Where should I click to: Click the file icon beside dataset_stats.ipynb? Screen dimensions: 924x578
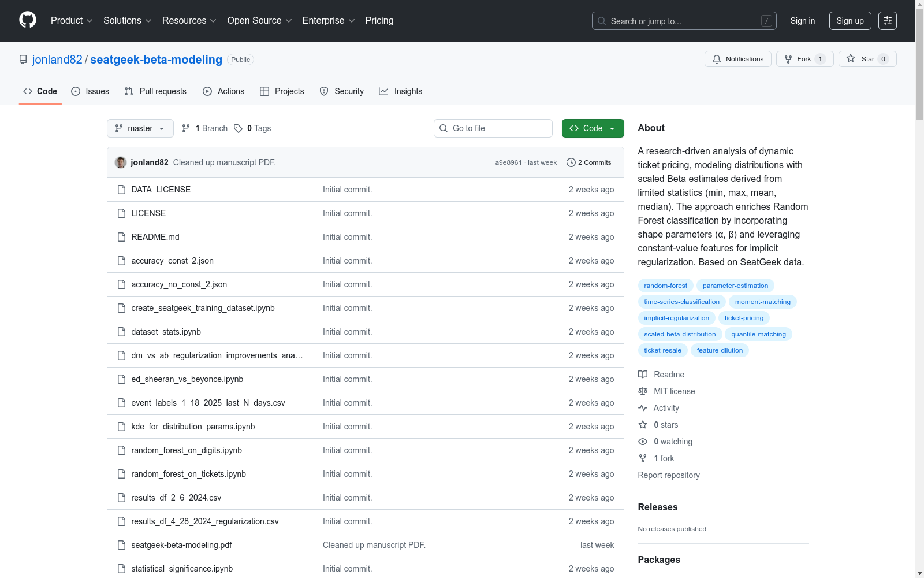[121, 332]
